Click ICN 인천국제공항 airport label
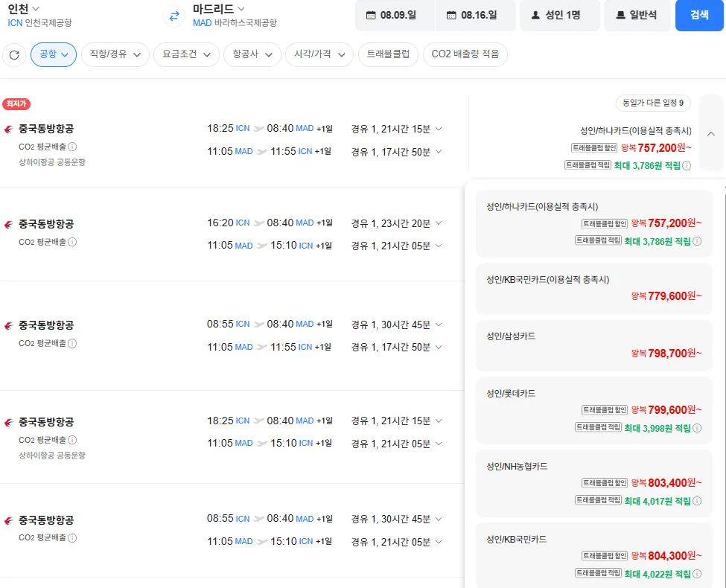Viewport: 726px width, 588px height. (x=39, y=22)
